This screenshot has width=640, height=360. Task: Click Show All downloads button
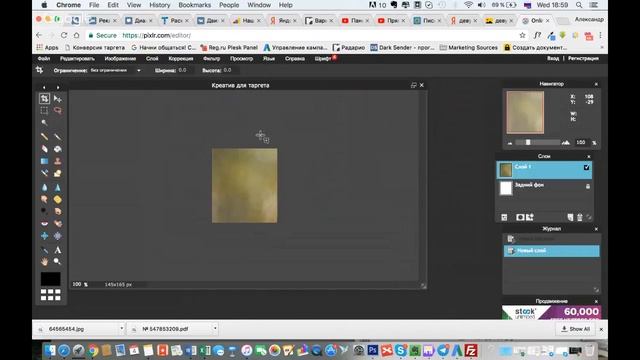click(576, 329)
